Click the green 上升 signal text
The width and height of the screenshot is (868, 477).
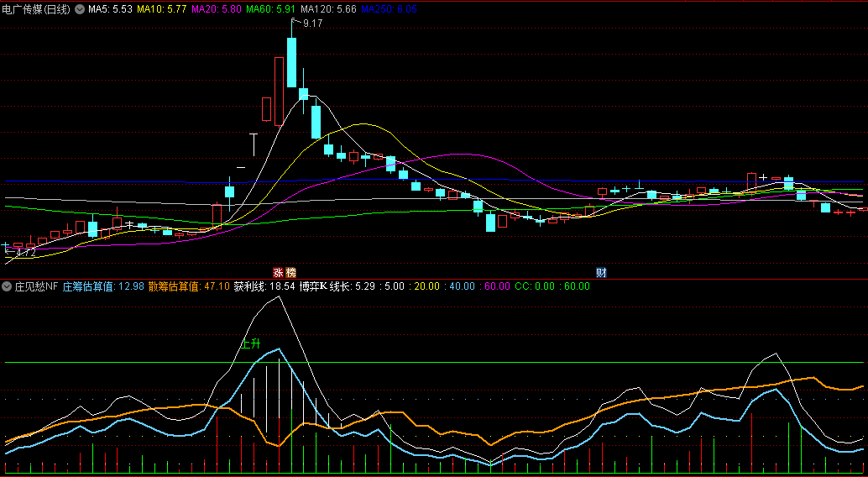pos(251,343)
